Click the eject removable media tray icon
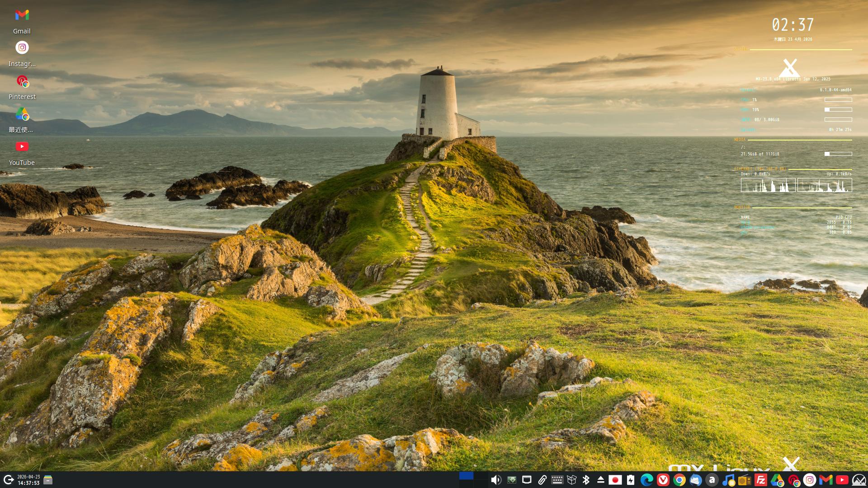Screen dimensions: 868x488 coord(601,480)
